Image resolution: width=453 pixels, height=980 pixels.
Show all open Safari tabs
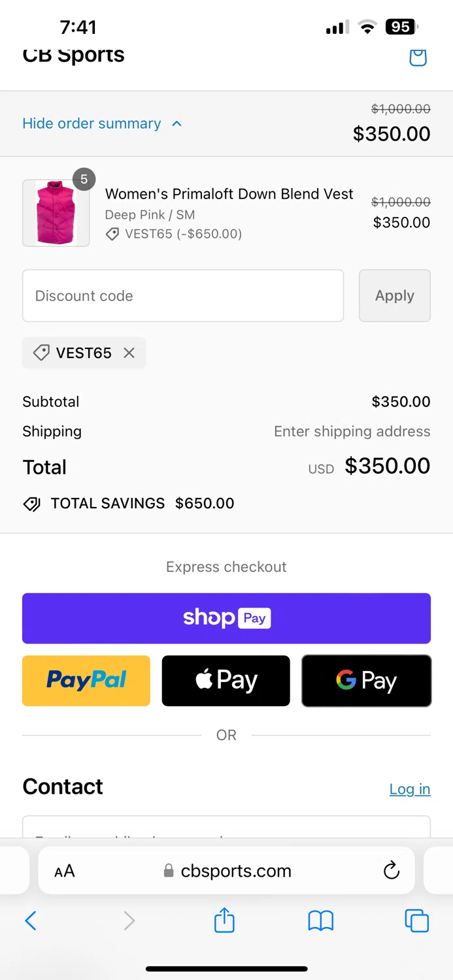pos(416,921)
